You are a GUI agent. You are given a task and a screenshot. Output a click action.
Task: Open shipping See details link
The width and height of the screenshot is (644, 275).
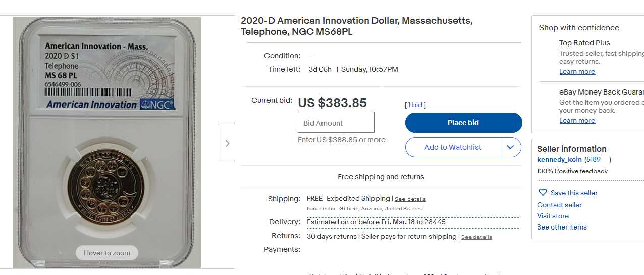[410, 199]
